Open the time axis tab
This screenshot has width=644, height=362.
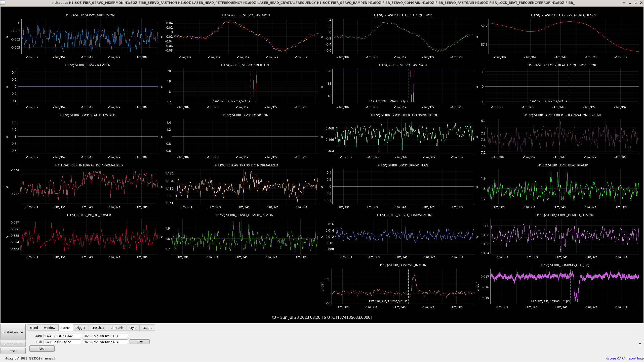click(117, 328)
